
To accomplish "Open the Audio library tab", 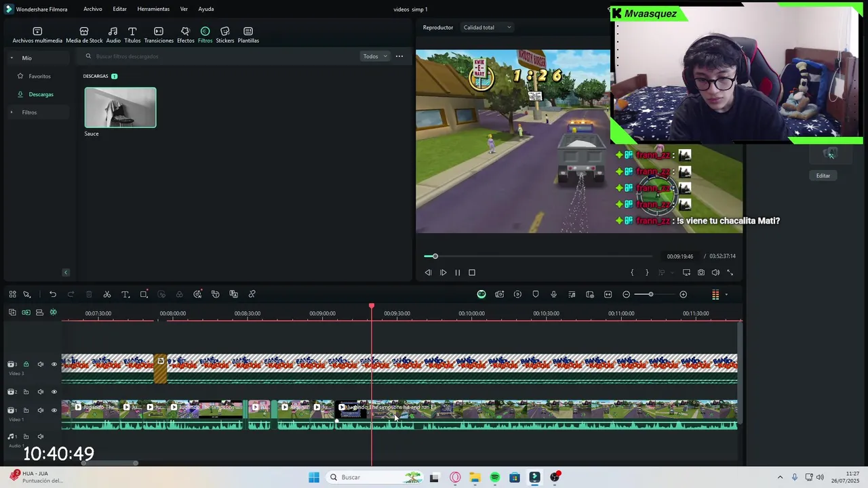I will (113, 35).
